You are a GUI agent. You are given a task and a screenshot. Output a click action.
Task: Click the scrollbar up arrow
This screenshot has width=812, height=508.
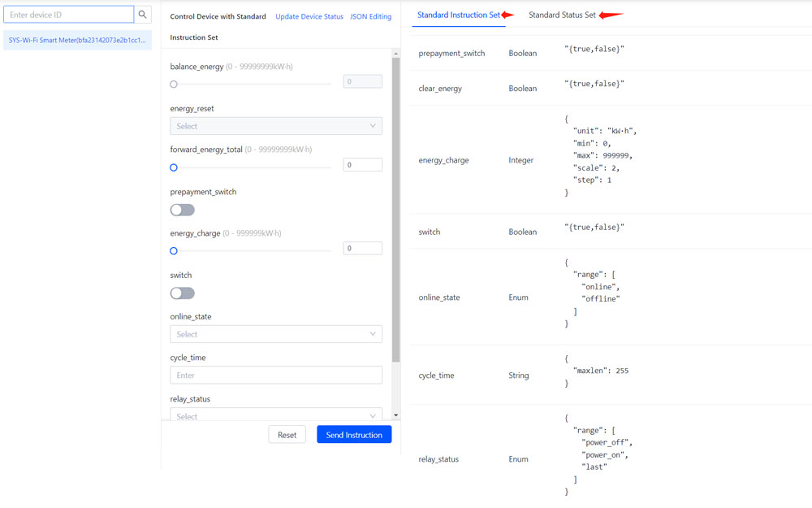pyautogui.click(x=396, y=54)
